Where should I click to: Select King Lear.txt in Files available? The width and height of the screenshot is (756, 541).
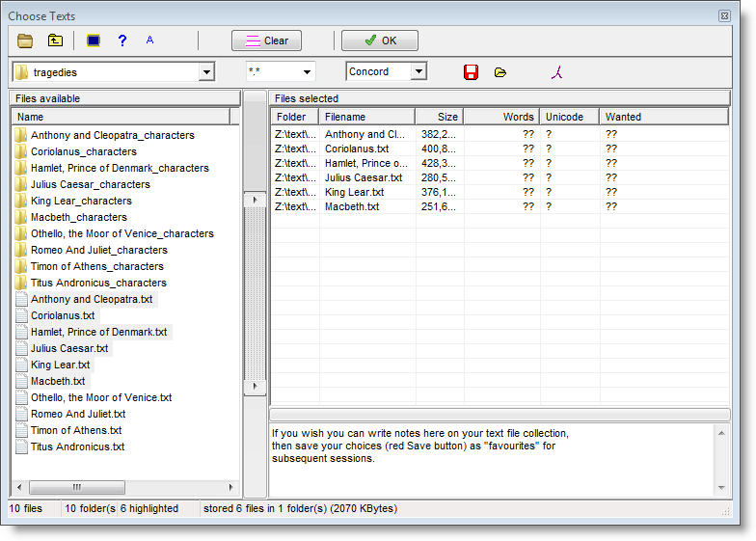54,365
